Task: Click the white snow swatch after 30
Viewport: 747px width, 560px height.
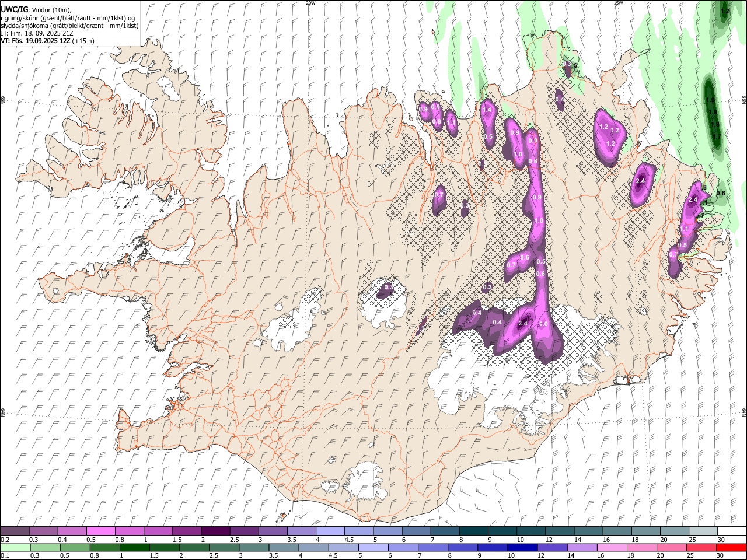Action: 732,531
